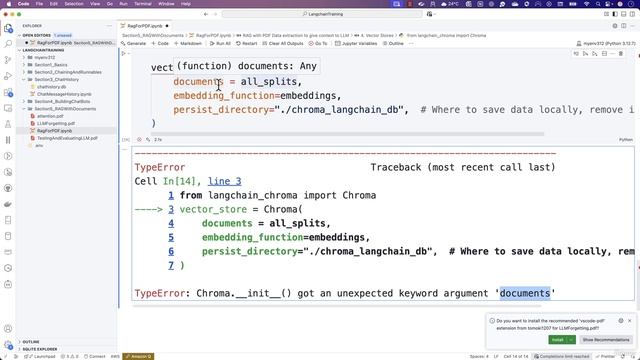This screenshot has width=640, height=360.
Task: Delete the cell using trash icon
Action: coord(621,53)
